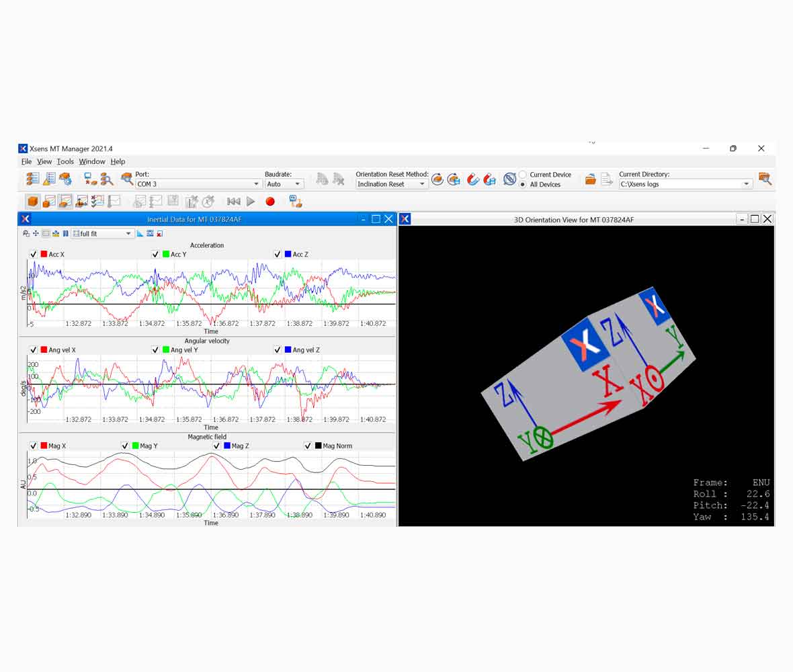The height and width of the screenshot is (672, 793).
Task: Toggle the Ang vel Y checkbox
Action: tap(155, 350)
